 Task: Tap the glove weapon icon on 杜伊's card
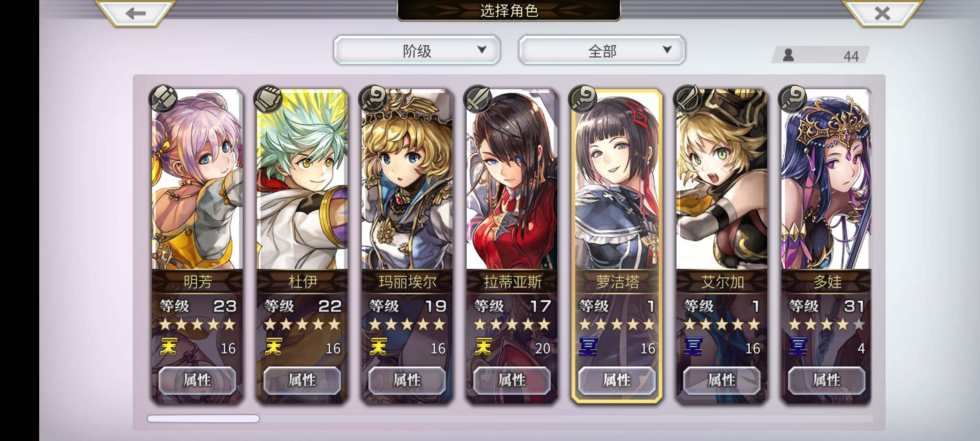tap(268, 98)
